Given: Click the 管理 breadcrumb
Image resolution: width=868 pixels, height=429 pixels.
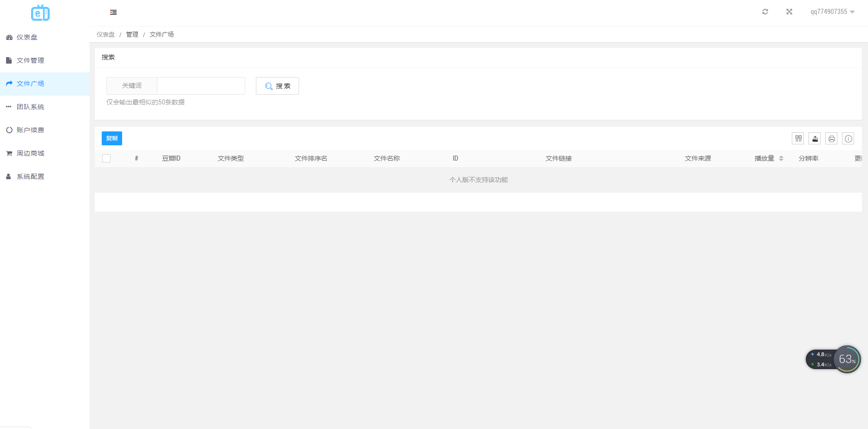Looking at the screenshot, I should point(132,34).
